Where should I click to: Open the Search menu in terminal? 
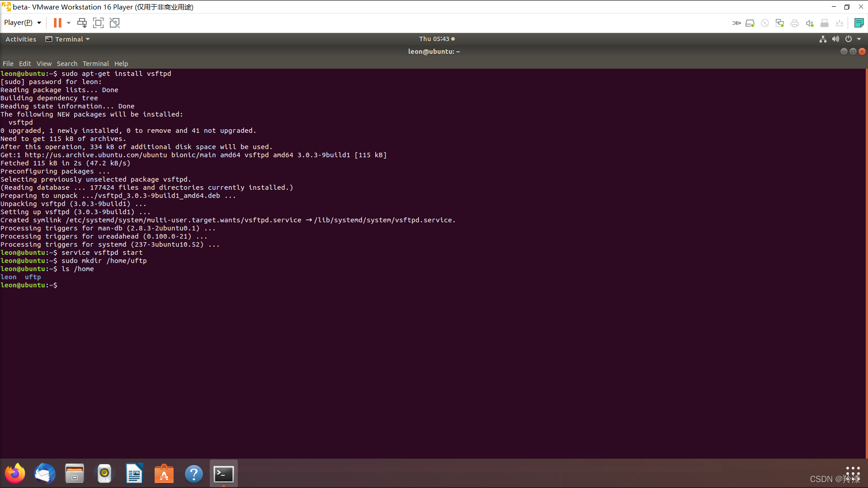(x=67, y=64)
